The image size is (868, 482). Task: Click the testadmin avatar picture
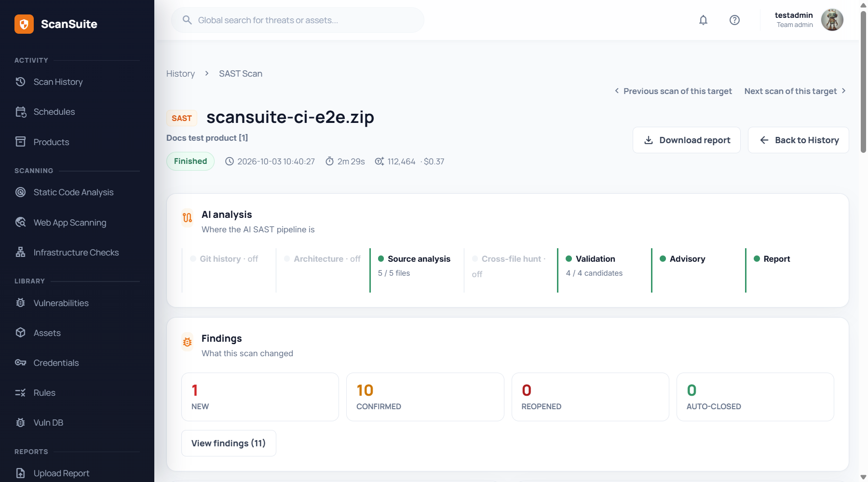tap(832, 20)
